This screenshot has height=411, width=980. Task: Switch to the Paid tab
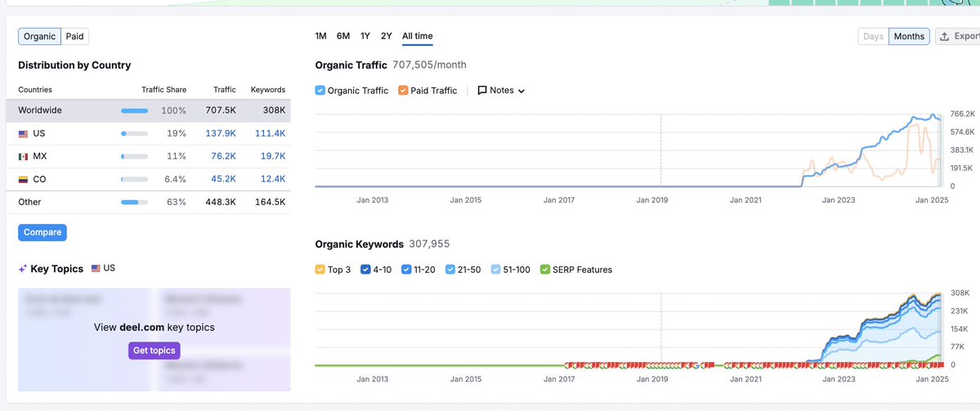point(74,36)
